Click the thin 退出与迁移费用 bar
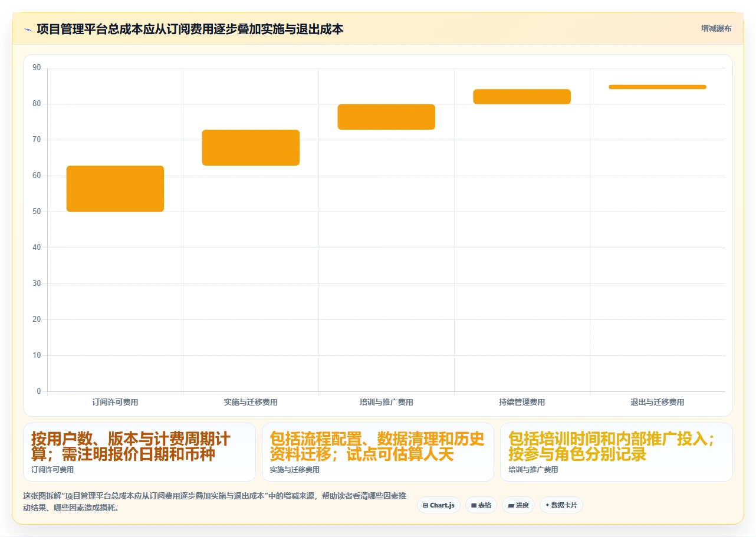The image size is (756, 537). pos(658,87)
